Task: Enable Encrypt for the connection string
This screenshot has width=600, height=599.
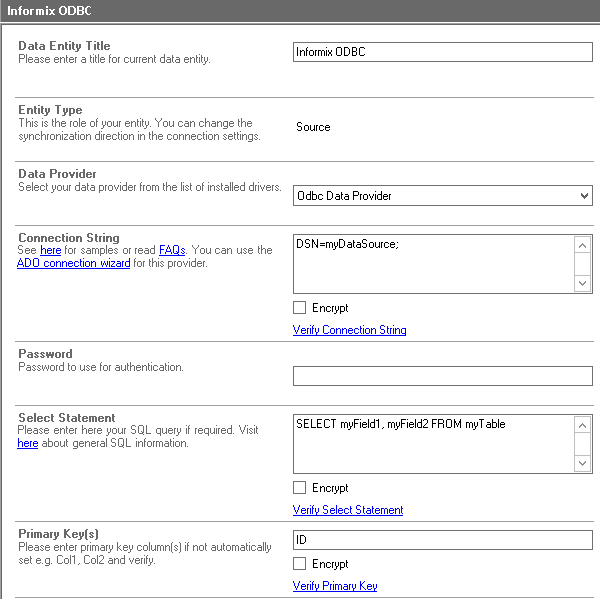Action: pos(300,308)
